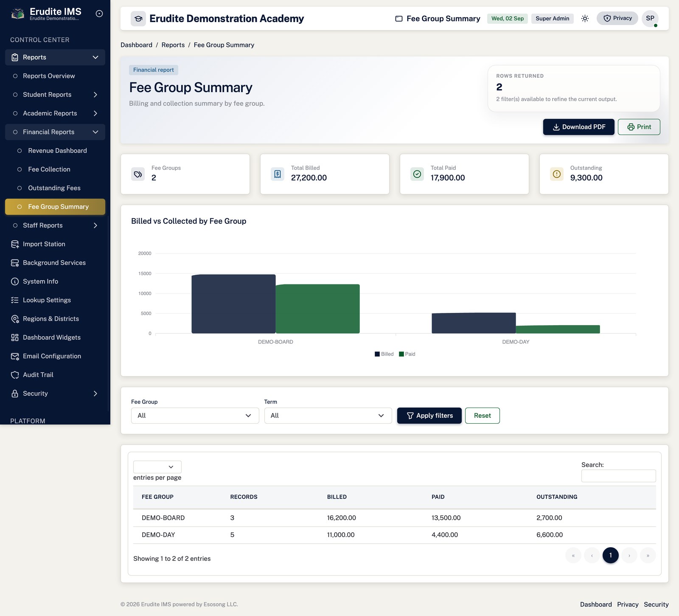Viewport: 679px width, 616px height.
Task: Click the Reset filters button
Action: [x=483, y=416]
